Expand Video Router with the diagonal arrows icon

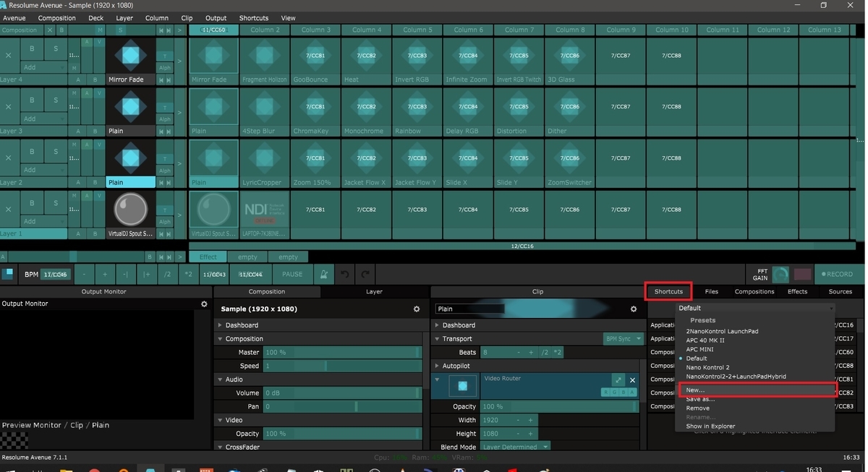coord(618,380)
